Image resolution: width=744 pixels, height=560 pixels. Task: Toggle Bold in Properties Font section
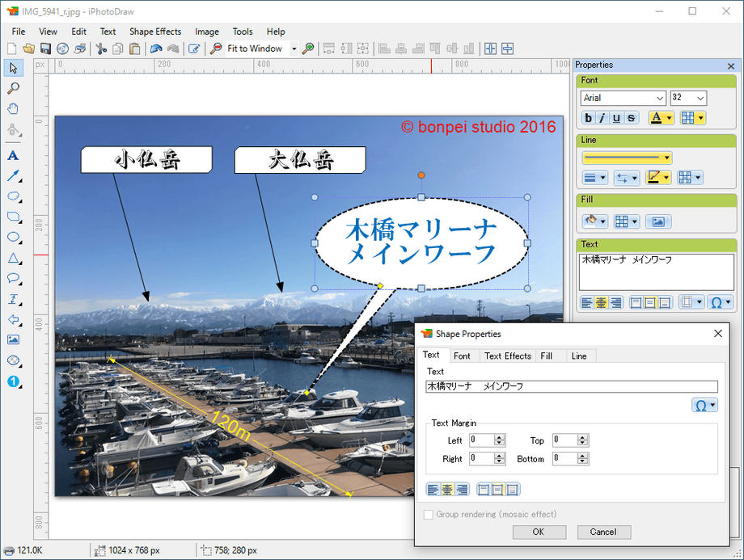tap(589, 118)
